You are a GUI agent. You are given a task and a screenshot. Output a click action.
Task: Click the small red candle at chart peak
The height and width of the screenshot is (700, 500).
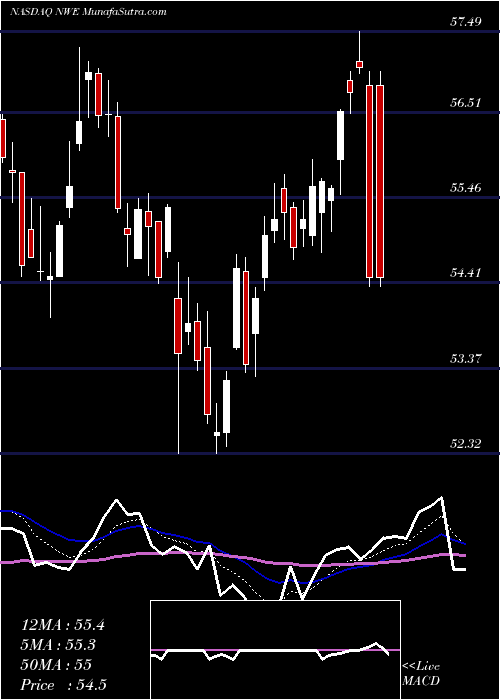[x=359, y=64]
